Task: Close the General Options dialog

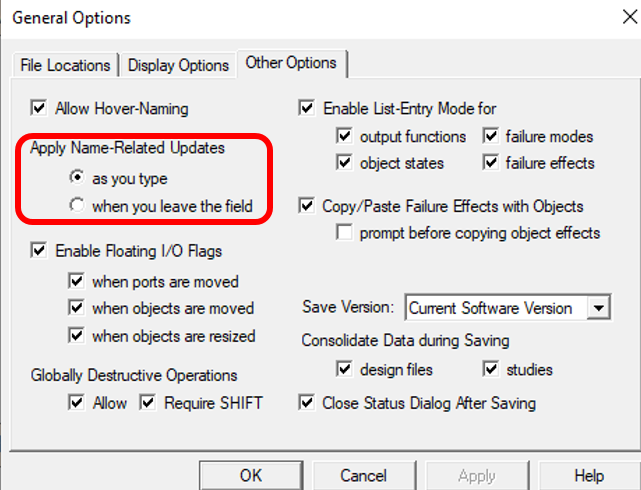Action: point(630,17)
